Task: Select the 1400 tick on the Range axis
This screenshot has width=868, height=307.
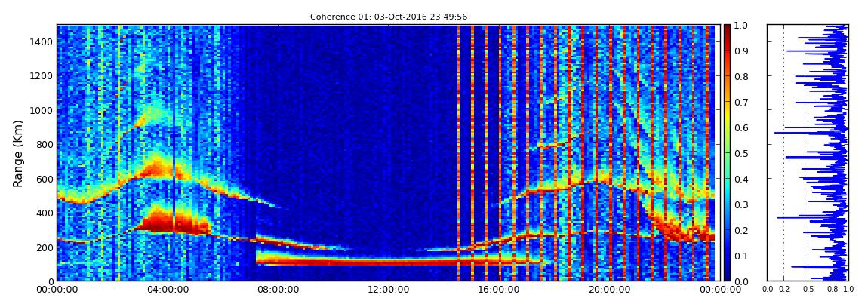Action: tap(41, 42)
